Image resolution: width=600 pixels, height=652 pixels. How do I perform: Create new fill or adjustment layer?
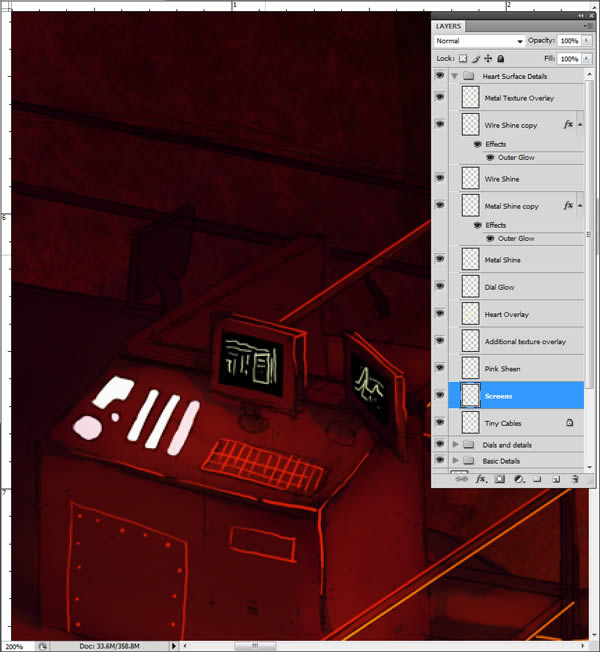tap(519, 479)
